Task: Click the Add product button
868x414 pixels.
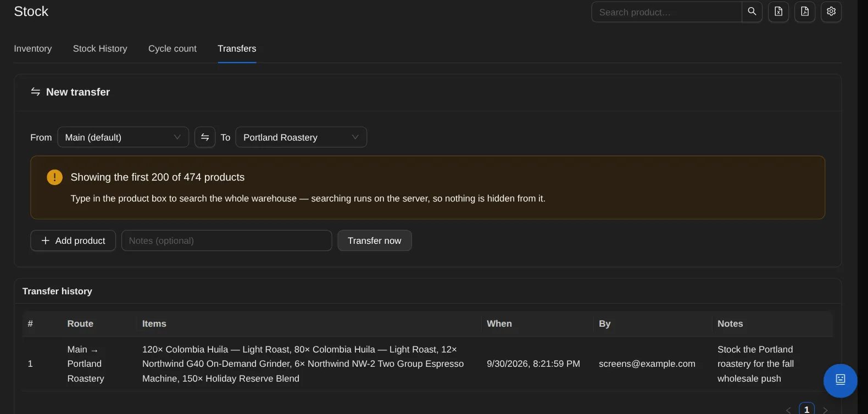Action: click(73, 240)
